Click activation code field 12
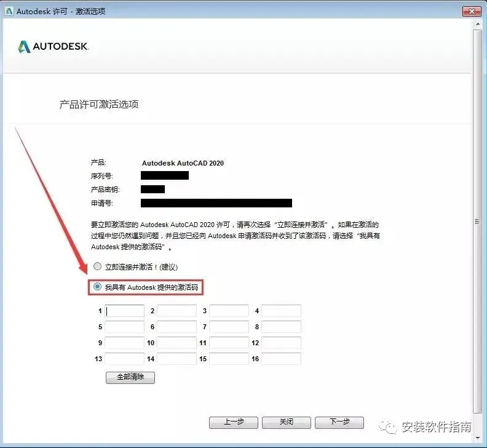Image resolution: width=487 pixels, height=448 pixels. (282, 343)
